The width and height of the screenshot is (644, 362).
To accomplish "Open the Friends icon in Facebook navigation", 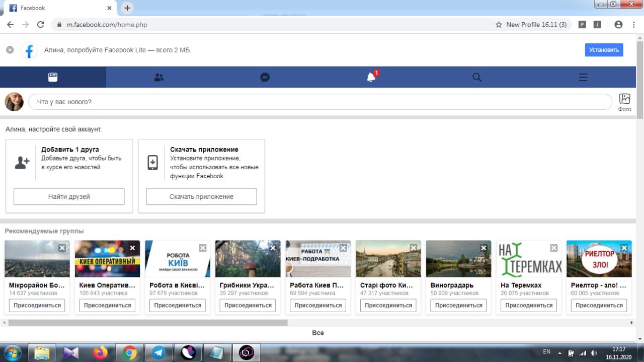I will [x=159, y=77].
